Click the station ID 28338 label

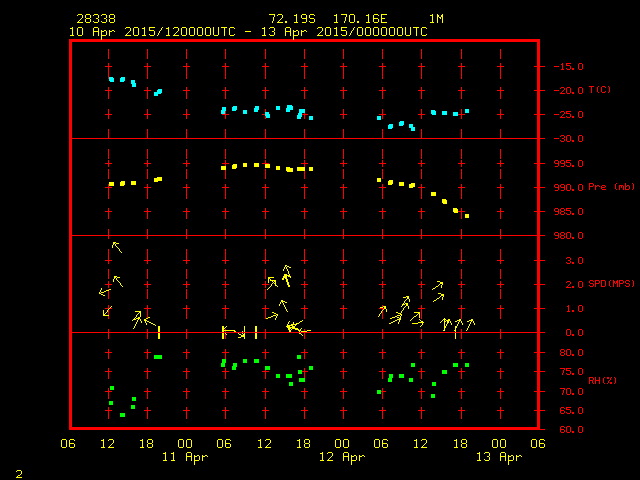[x=95, y=19]
